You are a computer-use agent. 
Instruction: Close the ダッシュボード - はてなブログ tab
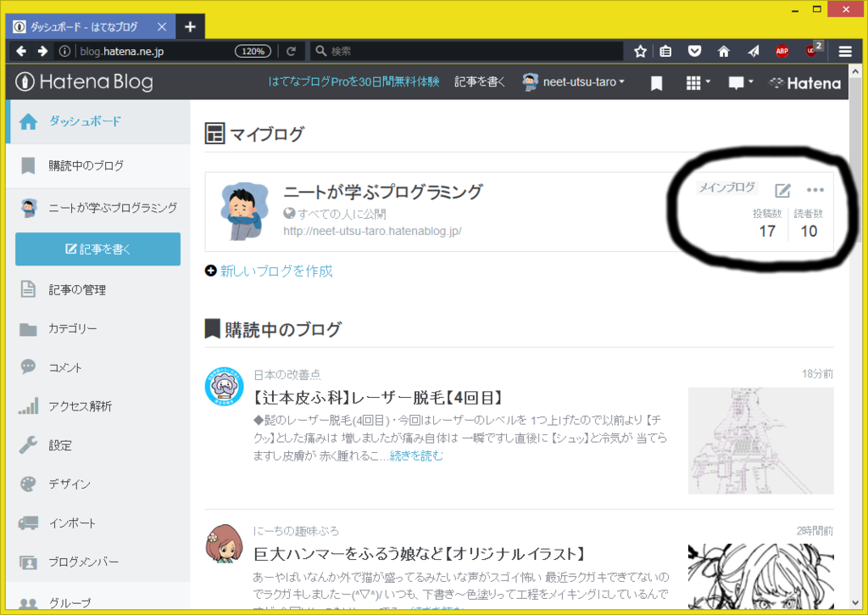tap(162, 26)
